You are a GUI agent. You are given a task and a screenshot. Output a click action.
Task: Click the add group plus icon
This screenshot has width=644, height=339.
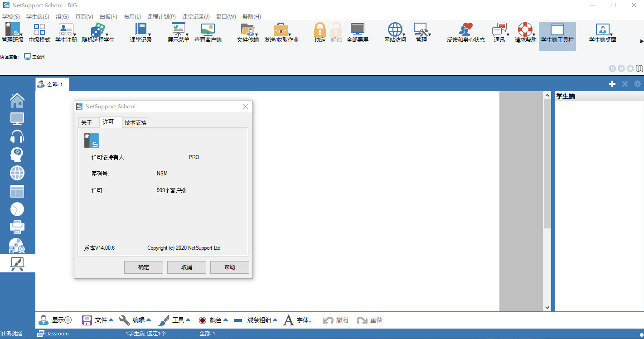[612, 84]
